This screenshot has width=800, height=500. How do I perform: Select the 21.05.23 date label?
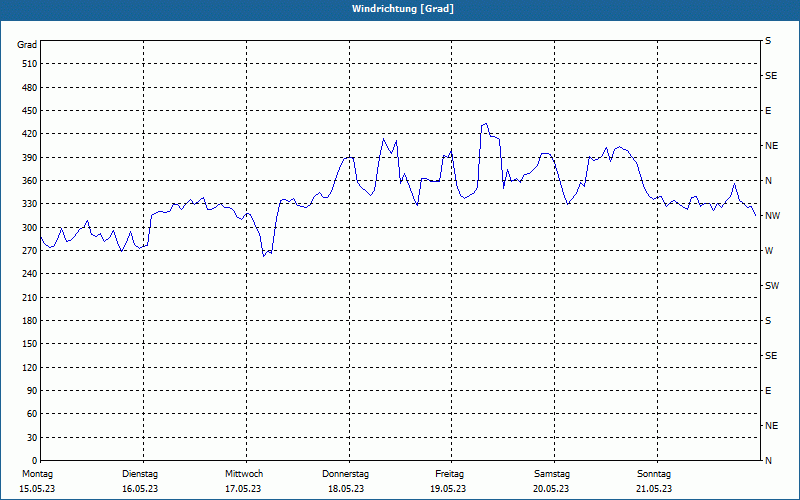point(654,489)
